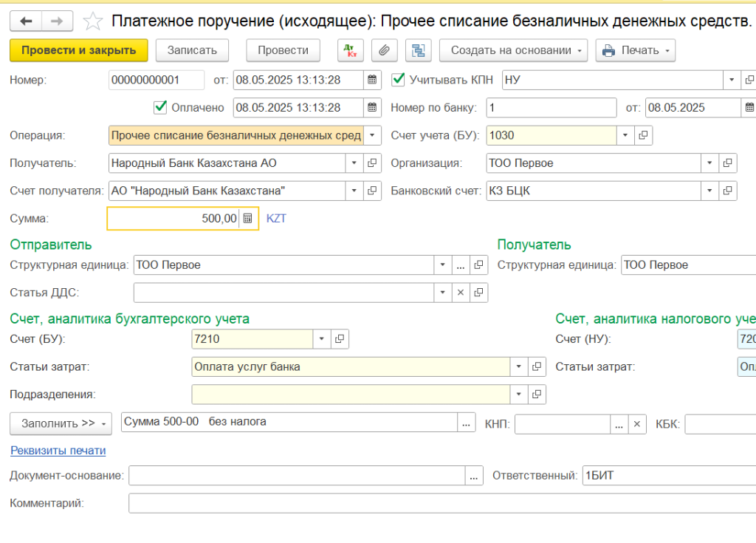The width and height of the screenshot is (756, 543).
Task: Click the Записать button
Action: (192, 50)
